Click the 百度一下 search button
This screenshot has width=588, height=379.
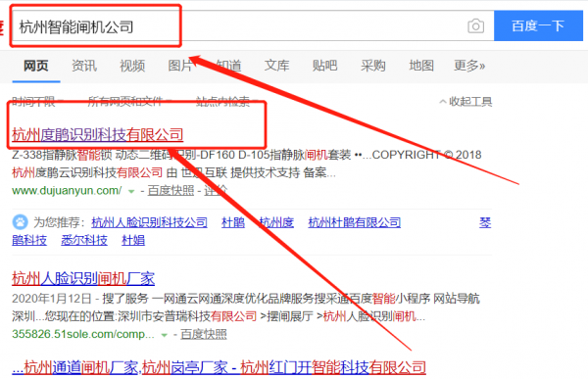point(538,25)
